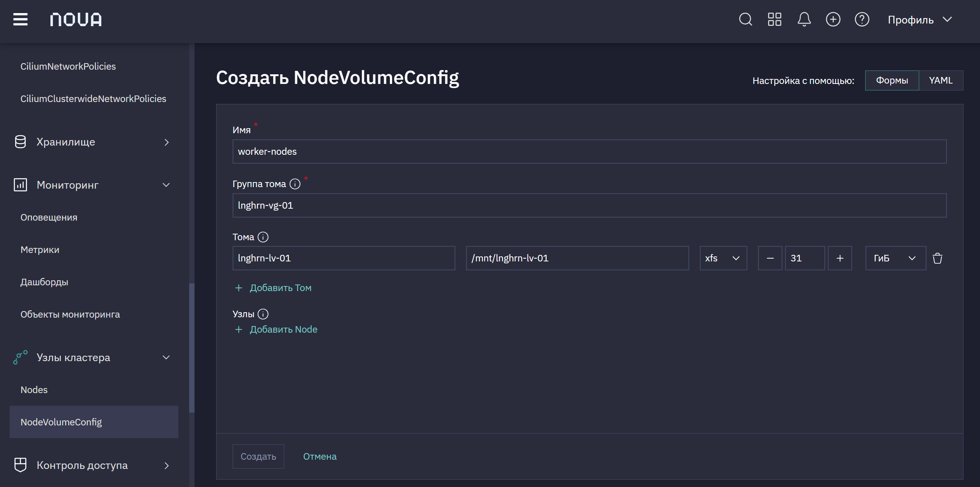Switch configuration to Формы mode
980x487 pixels.
[892, 80]
